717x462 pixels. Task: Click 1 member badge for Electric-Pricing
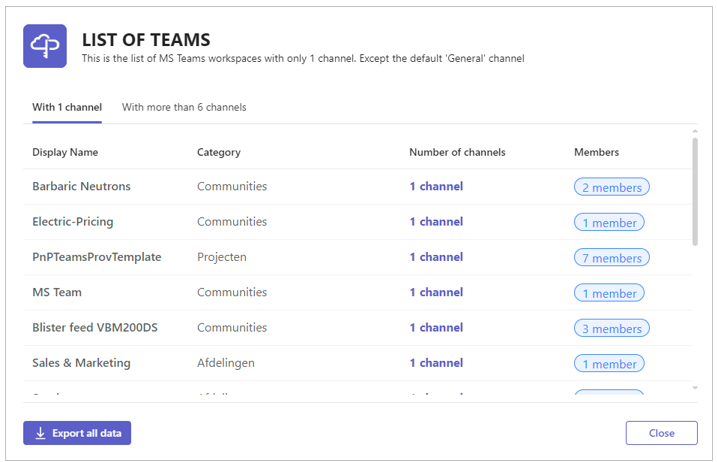pos(609,222)
